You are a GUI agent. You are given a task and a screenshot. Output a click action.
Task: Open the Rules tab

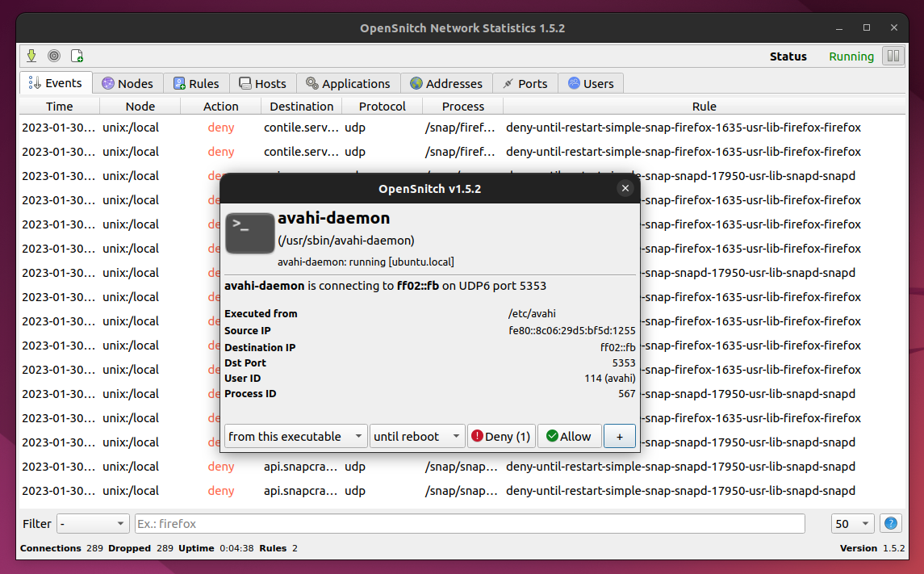[x=196, y=84]
